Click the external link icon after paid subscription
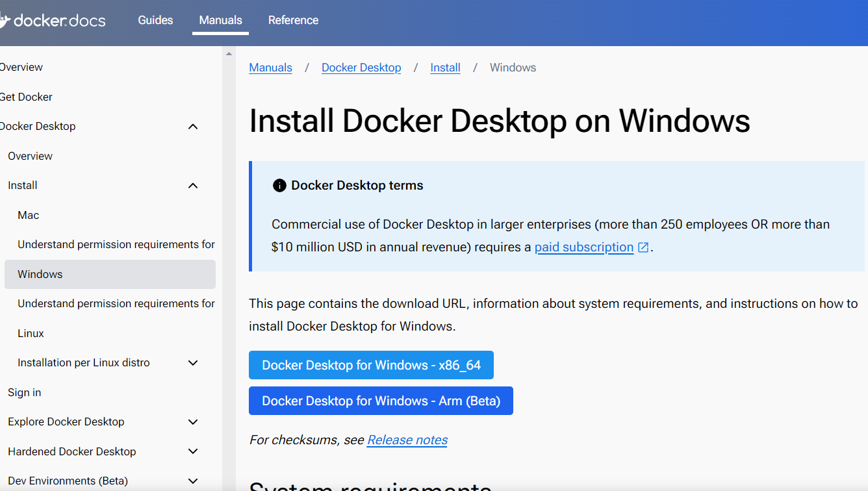The image size is (868, 491). click(x=643, y=247)
